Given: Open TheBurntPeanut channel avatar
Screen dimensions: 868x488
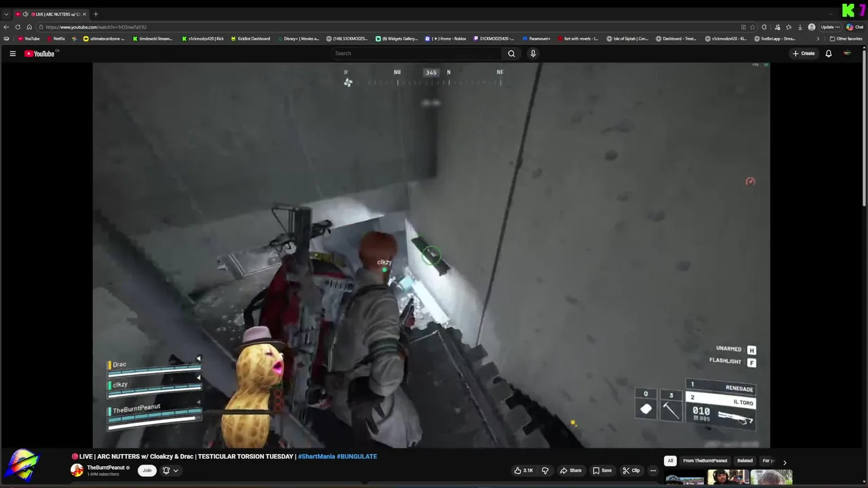Looking at the screenshot, I should coord(77,470).
